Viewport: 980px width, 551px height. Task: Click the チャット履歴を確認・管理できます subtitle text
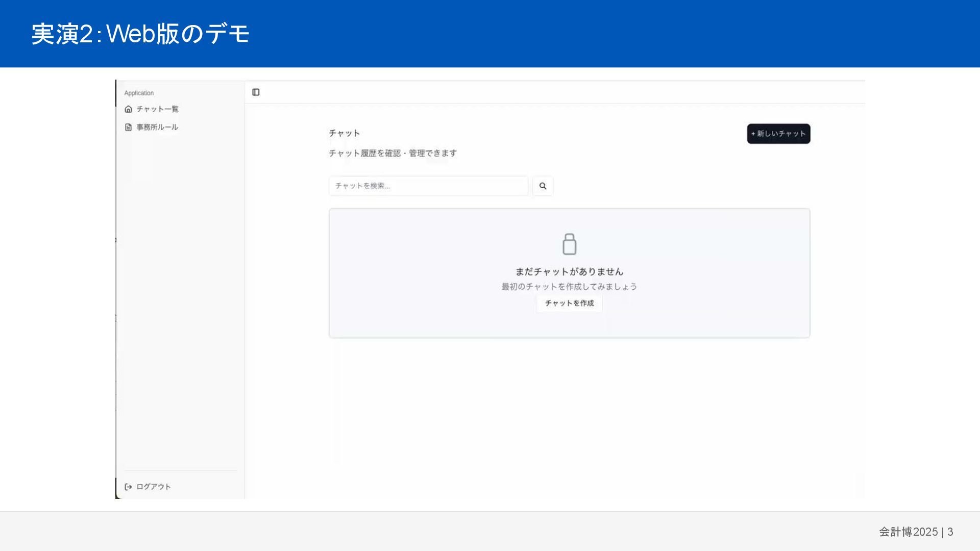pyautogui.click(x=393, y=153)
